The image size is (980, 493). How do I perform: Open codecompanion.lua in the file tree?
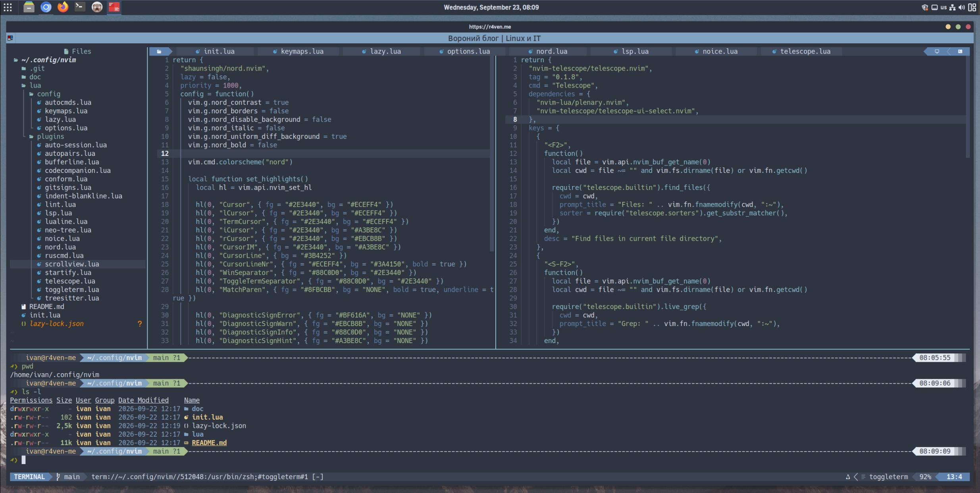[x=74, y=171]
